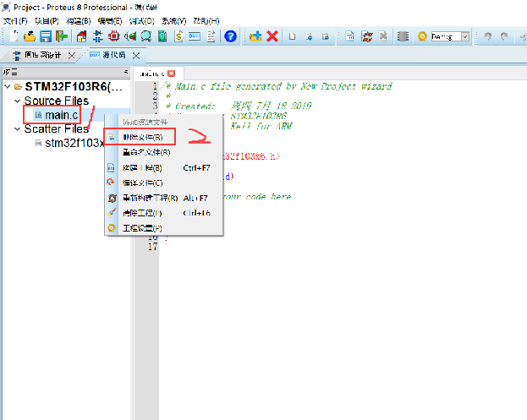This screenshot has height=420, width=527.
Task: Choose 删除文件(R) remove file menu entry
Action: (163, 137)
